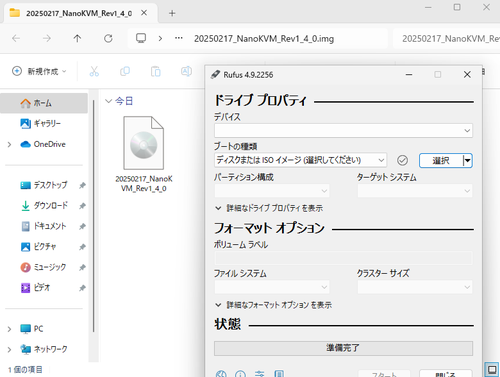Click the 20250217_NanoKVM_Rev1_4_0.img address path

click(x=264, y=39)
